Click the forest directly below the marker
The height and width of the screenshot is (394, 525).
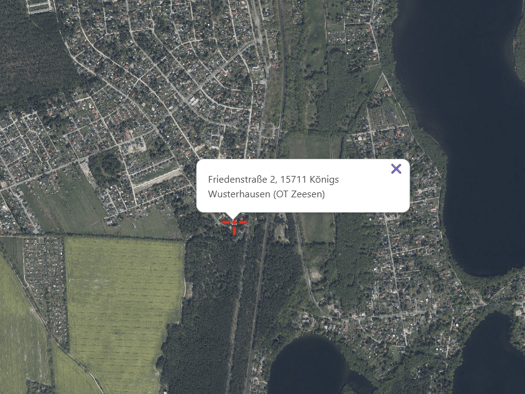(214, 301)
